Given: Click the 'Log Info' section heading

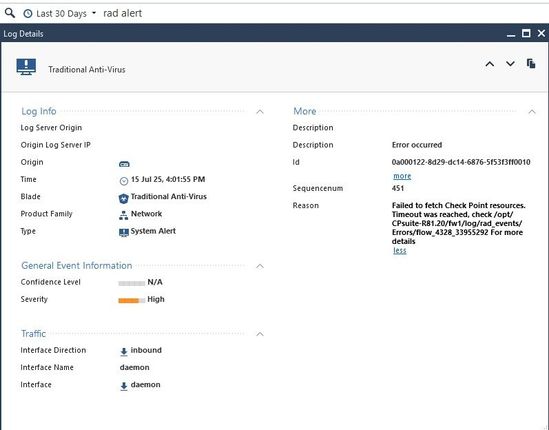Looking at the screenshot, I should (39, 111).
